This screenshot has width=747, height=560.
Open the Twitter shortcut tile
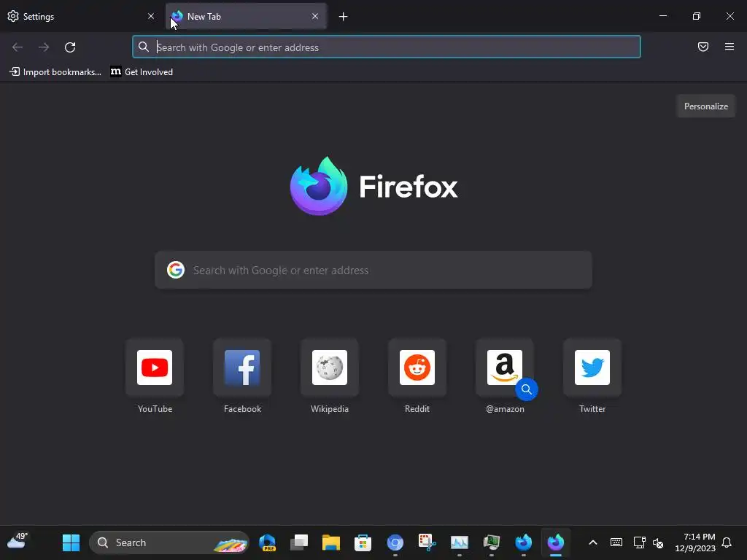coord(592,367)
